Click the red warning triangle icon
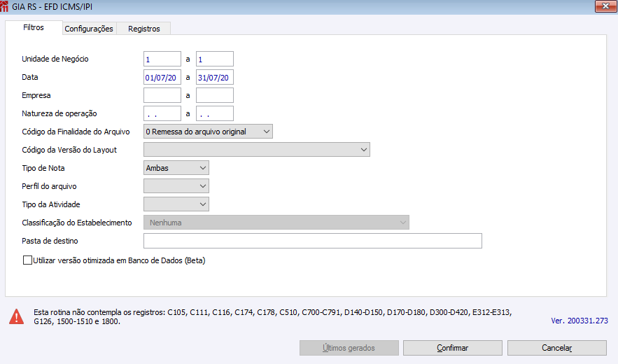The height and width of the screenshot is (364, 618). pos(17,316)
